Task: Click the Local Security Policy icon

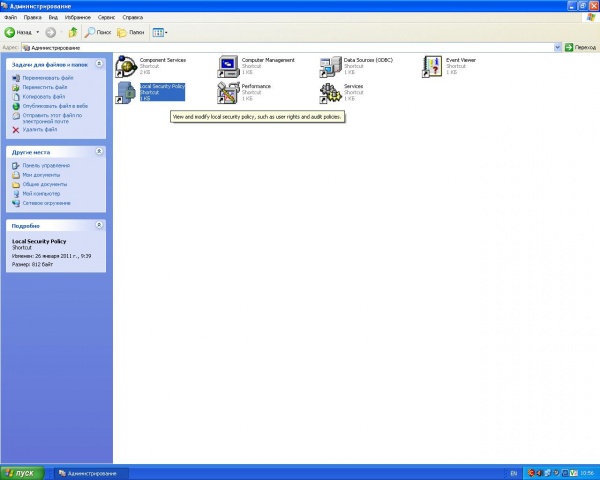Action: pyautogui.click(x=126, y=93)
